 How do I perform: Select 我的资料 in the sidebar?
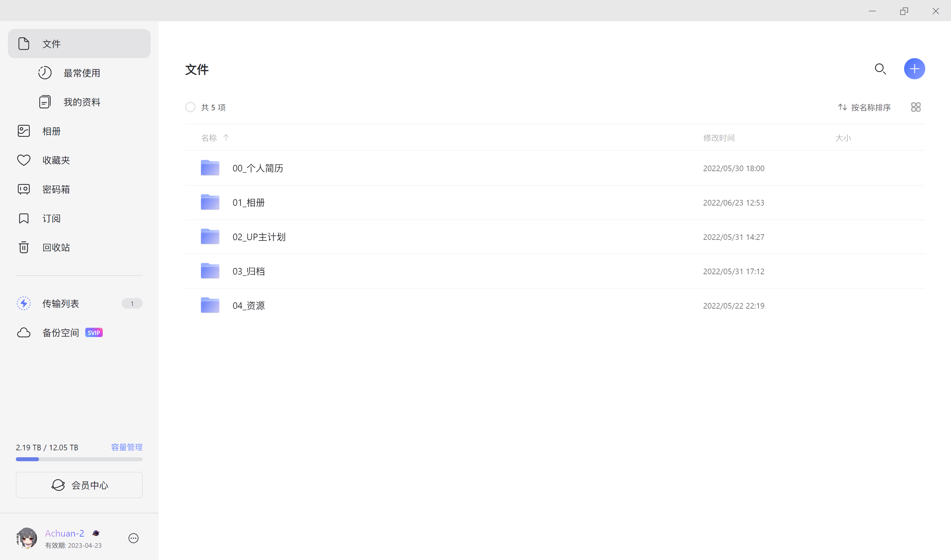pyautogui.click(x=82, y=102)
